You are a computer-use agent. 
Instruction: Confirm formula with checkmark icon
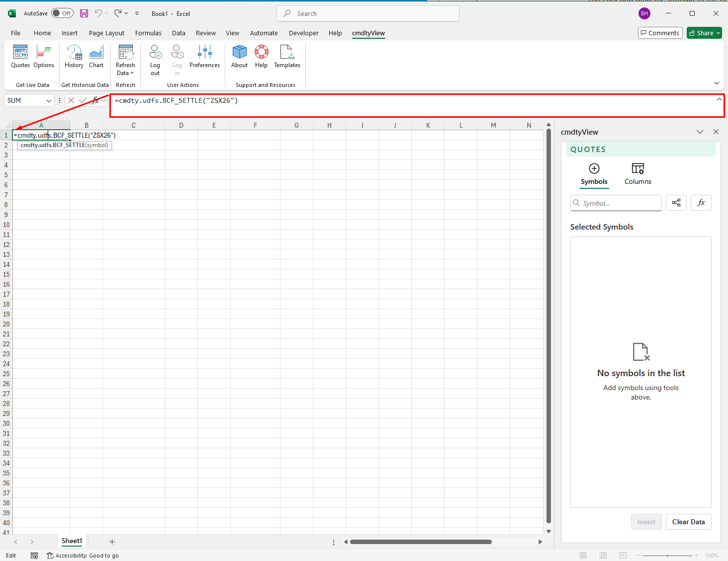click(83, 100)
